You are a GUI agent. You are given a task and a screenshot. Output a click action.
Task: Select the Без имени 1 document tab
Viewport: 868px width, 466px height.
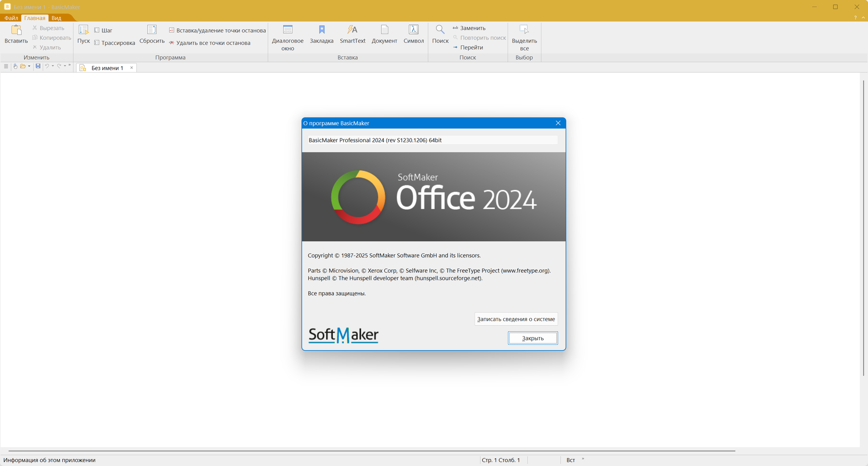[107, 68]
